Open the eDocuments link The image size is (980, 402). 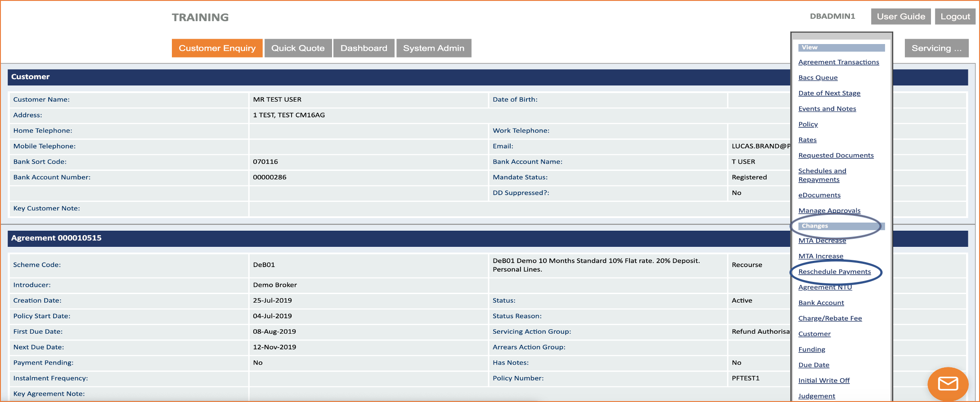click(819, 195)
